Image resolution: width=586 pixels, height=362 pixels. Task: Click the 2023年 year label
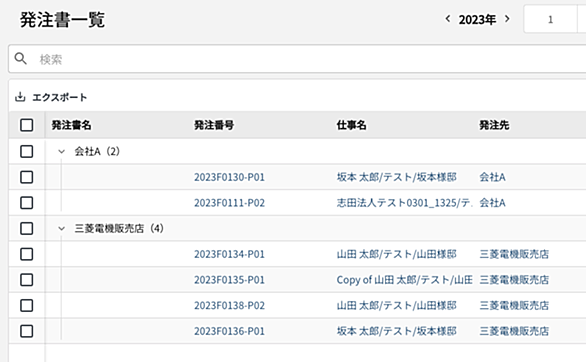tap(477, 19)
